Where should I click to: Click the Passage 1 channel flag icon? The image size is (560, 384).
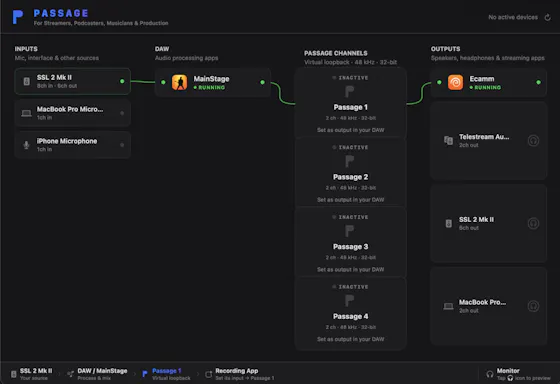coord(349,92)
